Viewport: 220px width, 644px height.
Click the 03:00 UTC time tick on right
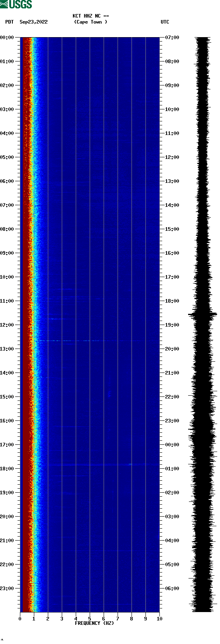(x=172, y=517)
